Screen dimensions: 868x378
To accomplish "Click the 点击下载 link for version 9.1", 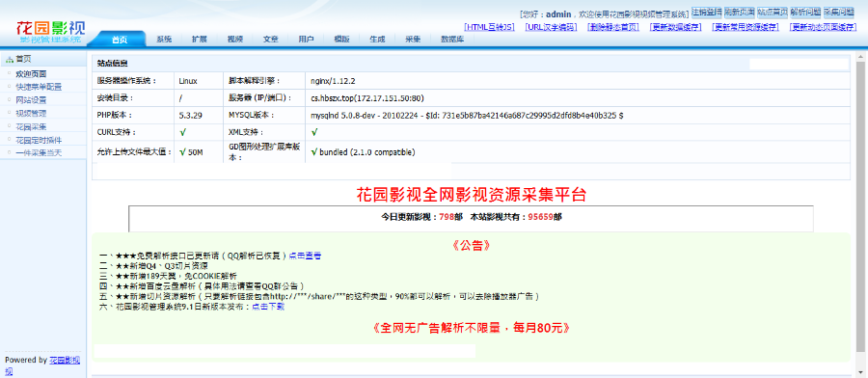I will (268, 307).
